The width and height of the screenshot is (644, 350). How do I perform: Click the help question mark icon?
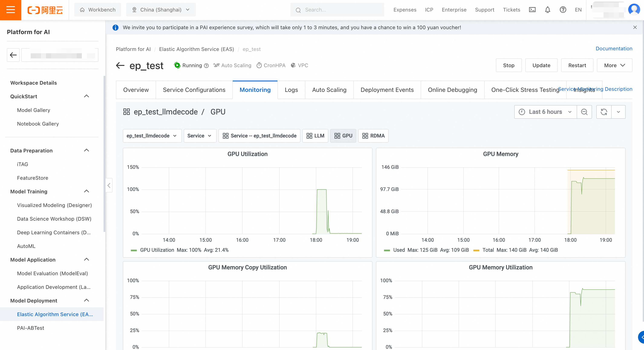pos(563,10)
